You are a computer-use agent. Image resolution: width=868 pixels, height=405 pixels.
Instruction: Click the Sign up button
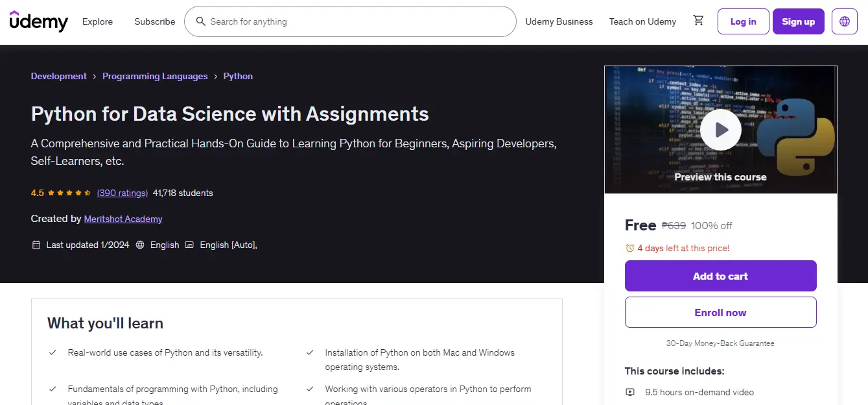pyautogui.click(x=798, y=21)
